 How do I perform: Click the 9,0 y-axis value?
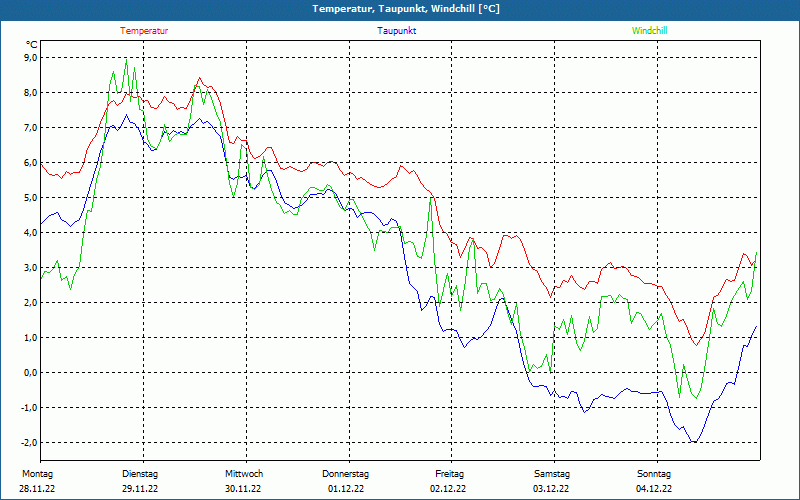click(31, 58)
